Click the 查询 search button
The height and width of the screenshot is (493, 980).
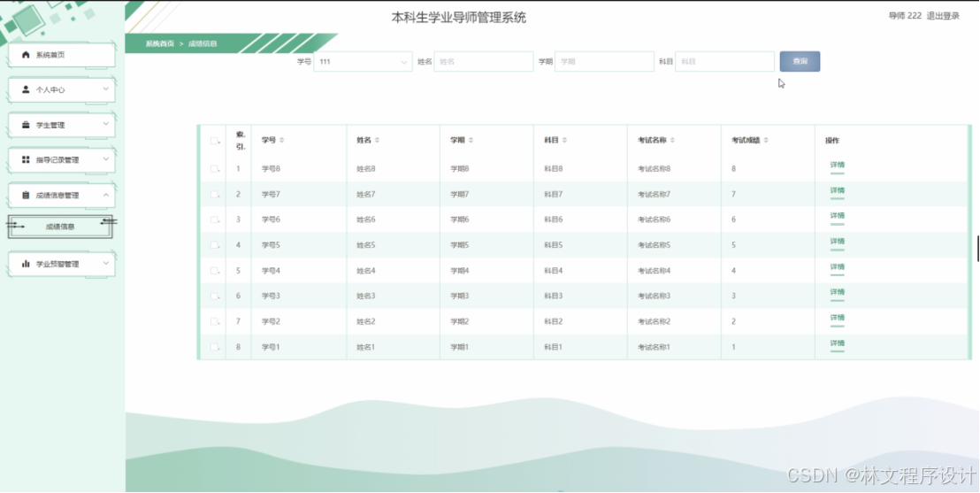pos(800,61)
